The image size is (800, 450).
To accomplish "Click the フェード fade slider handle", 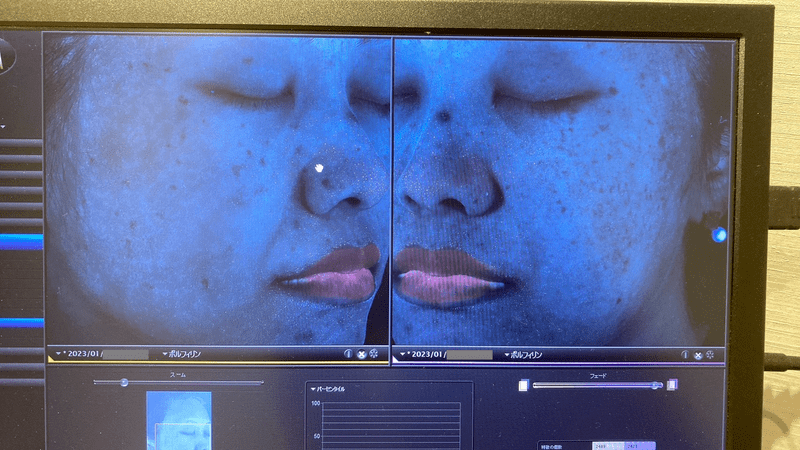I will (x=656, y=385).
